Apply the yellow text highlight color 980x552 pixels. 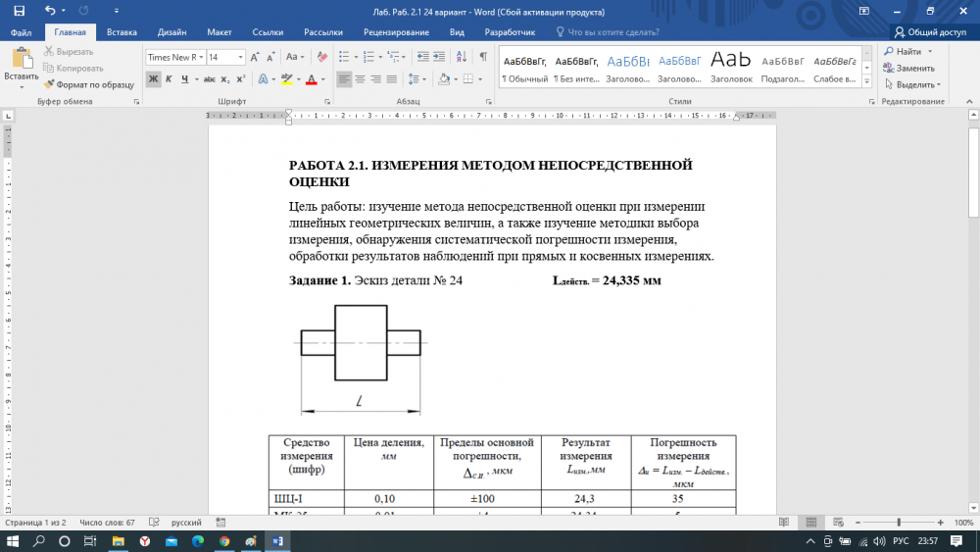click(287, 78)
